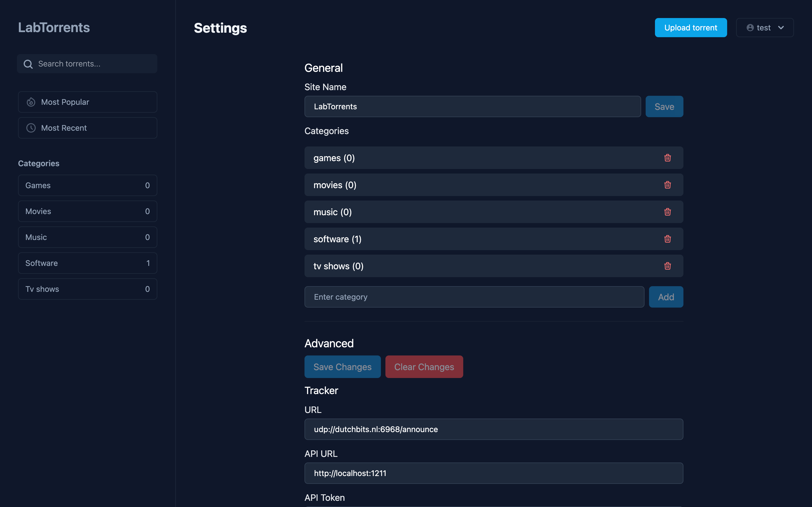This screenshot has height=507, width=812.
Task: Click the search magnifier icon
Action: [28, 64]
